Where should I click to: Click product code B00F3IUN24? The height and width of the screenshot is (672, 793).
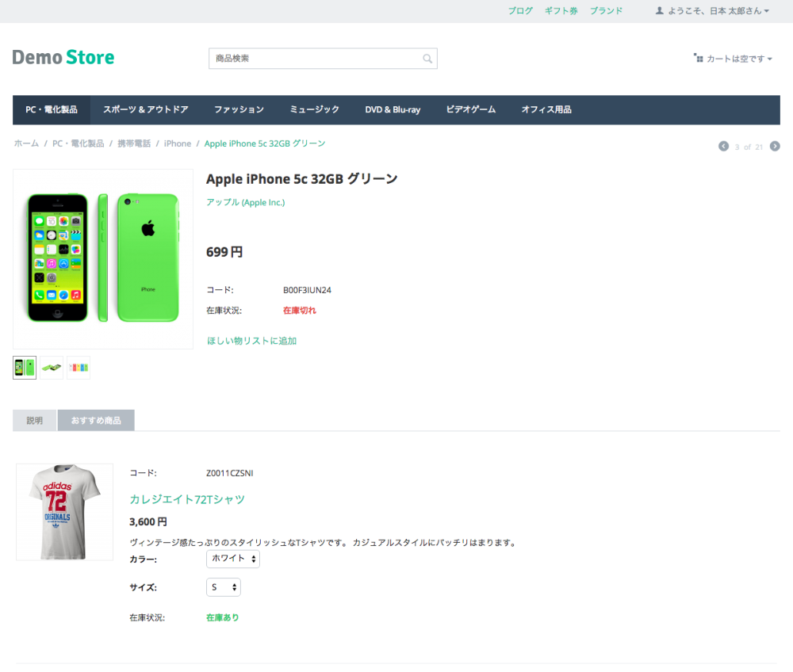pyautogui.click(x=307, y=290)
